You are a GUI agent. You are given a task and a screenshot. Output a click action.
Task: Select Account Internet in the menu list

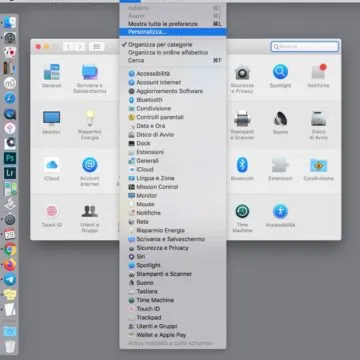173,82
